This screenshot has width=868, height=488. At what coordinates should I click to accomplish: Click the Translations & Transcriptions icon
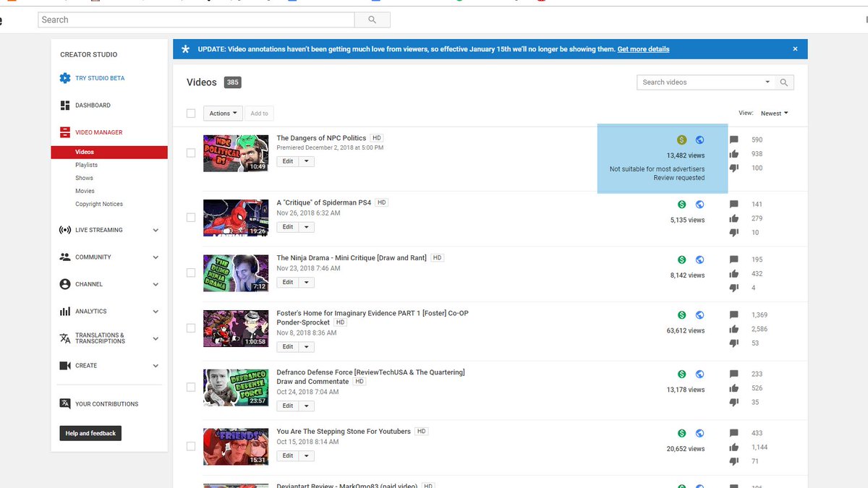coord(65,338)
